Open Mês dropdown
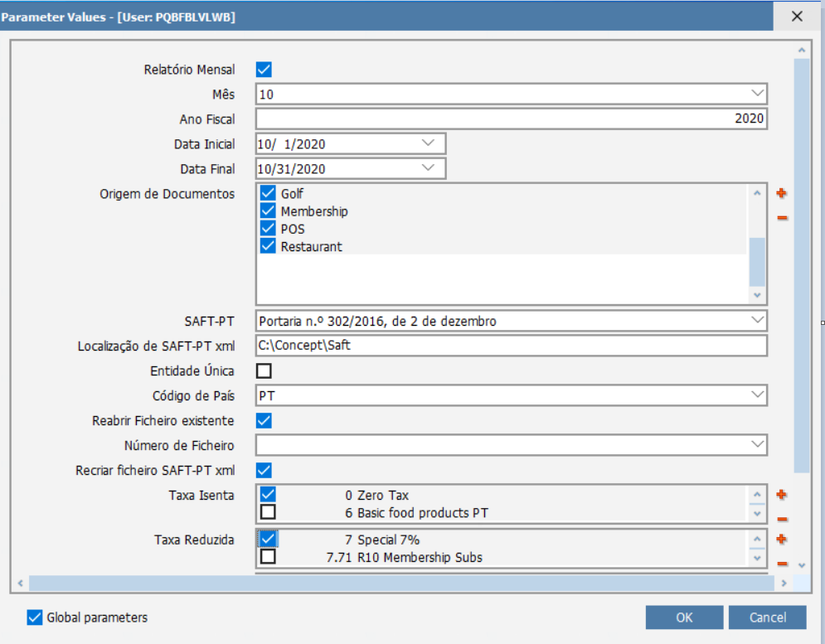Viewport: 825px width, 644px height. tap(757, 94)
